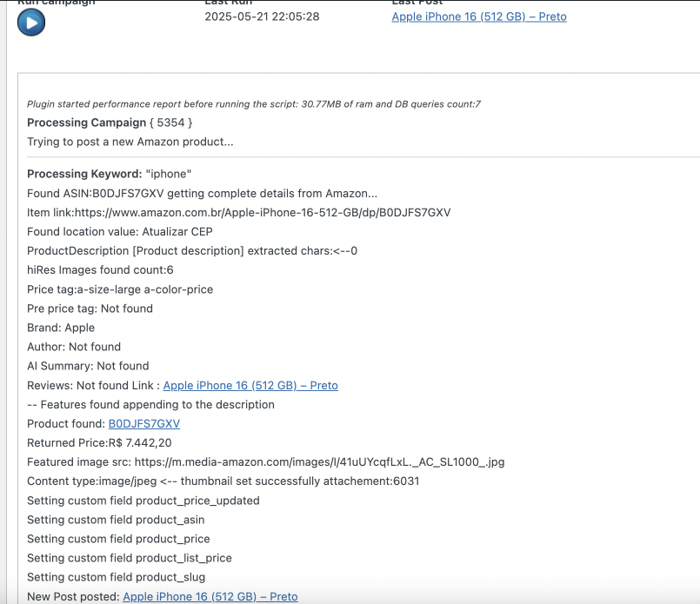Click the Brand: Apple log entry
This screenshot has height=604, width=700.
coord(61,328)
